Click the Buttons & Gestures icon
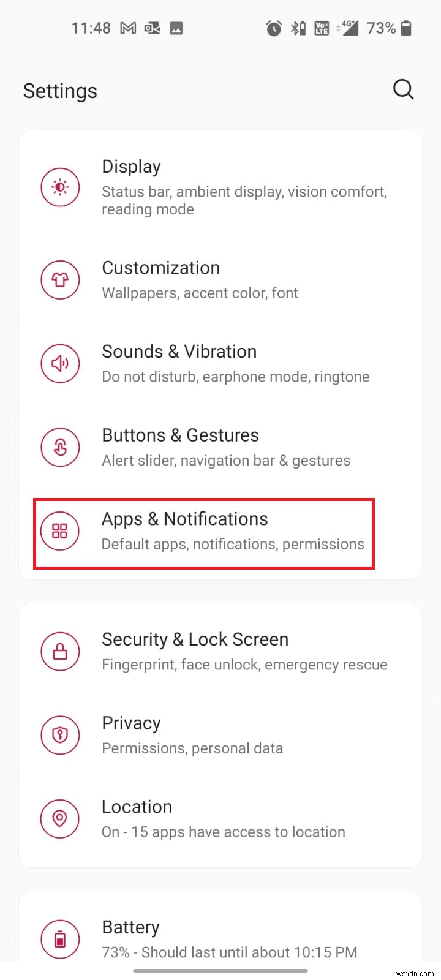 (x=60, y=447)
